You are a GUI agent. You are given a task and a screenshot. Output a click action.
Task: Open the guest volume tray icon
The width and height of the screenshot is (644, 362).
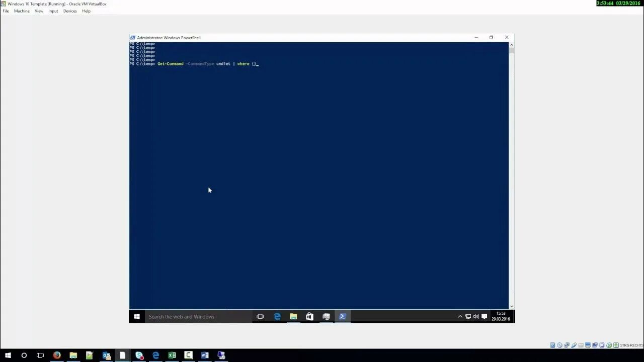pos(476,316)
